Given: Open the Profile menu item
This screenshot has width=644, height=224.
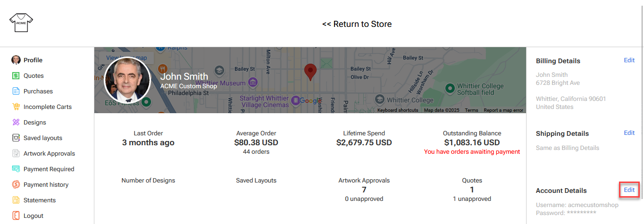Looking at the screenshot, I should click(x=33, y=60).
